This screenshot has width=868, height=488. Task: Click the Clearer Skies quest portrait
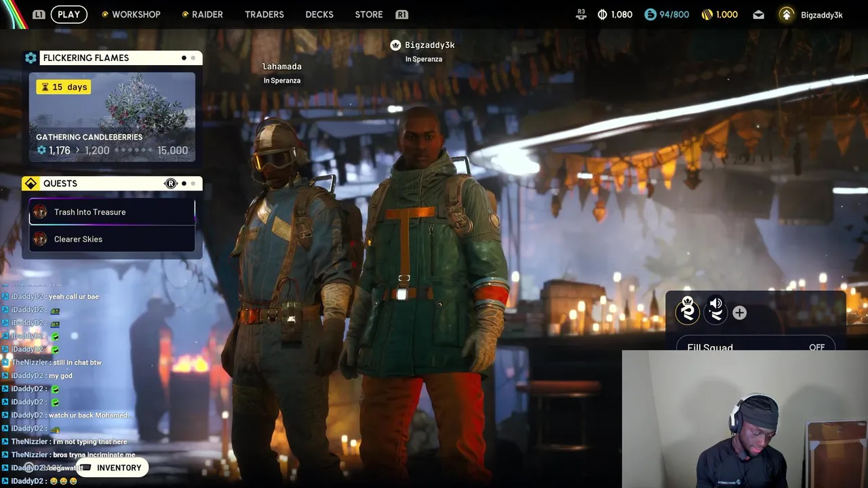tap(40, 239)
